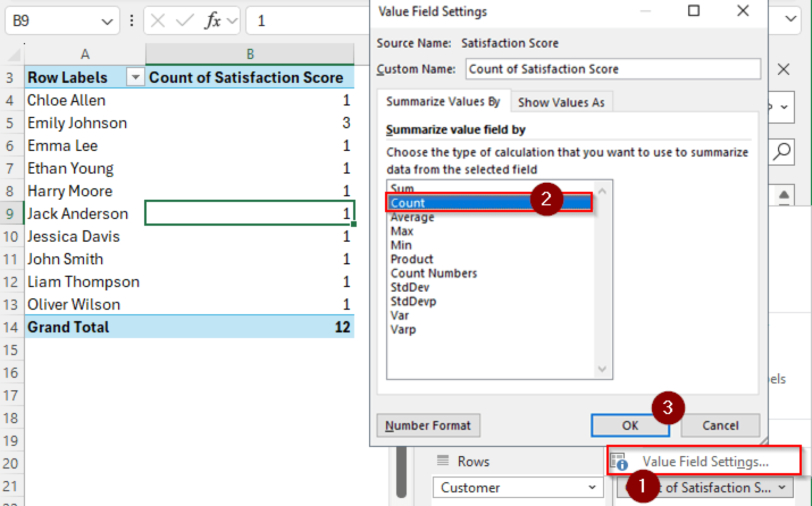Click the Value Field Settings info icon
812x506 pixels.
point(619,461)
